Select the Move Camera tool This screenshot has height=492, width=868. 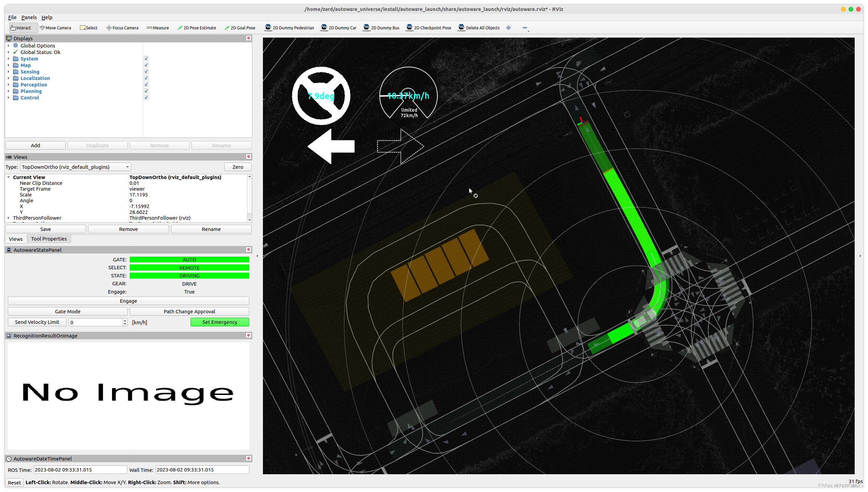tap(55, 28)
